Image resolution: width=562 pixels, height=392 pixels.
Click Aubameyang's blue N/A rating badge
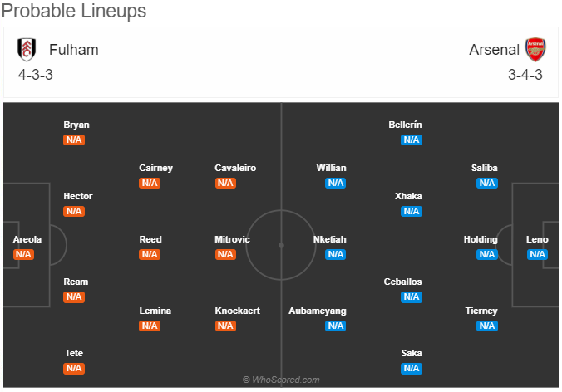click(x=336, y=326)
